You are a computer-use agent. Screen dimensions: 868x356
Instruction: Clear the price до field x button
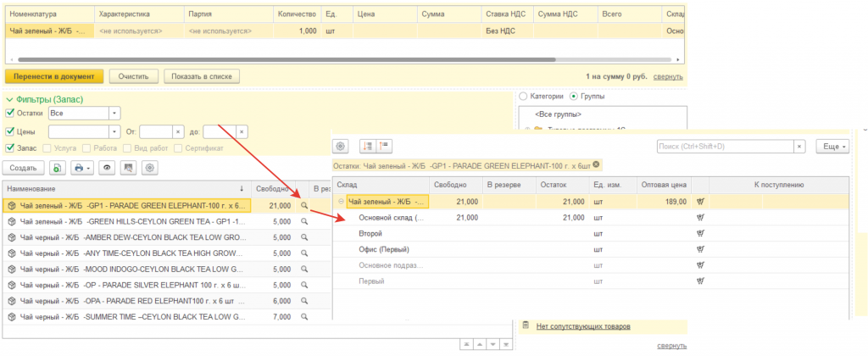pos(242,131)
